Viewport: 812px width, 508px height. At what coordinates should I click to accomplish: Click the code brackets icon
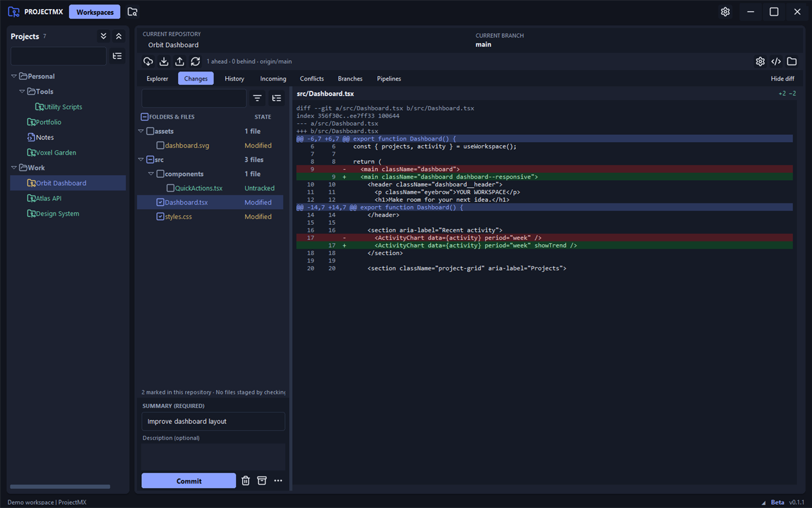pos(776,61)
